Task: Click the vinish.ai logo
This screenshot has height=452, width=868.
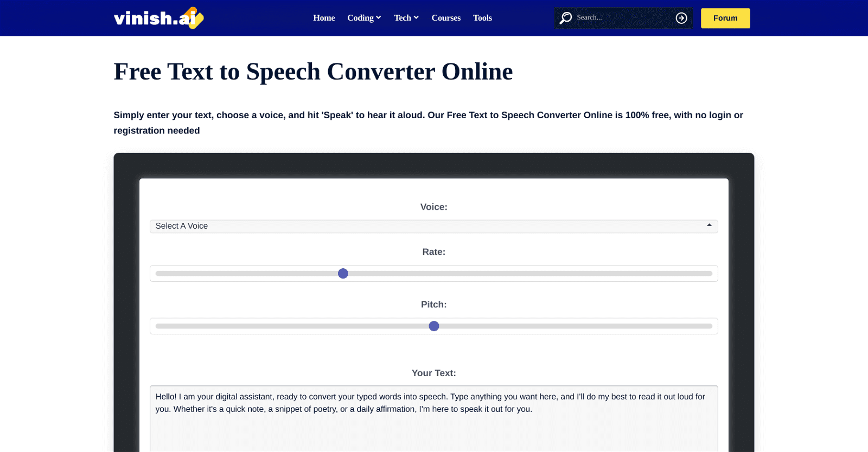Action: pyautogui.click(x=158, y=18)
